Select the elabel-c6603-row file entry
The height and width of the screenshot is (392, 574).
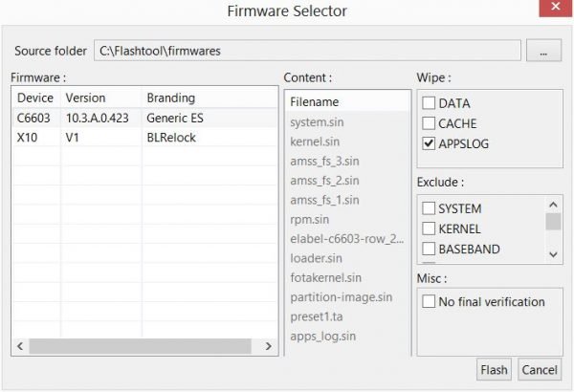pos(347,239)
